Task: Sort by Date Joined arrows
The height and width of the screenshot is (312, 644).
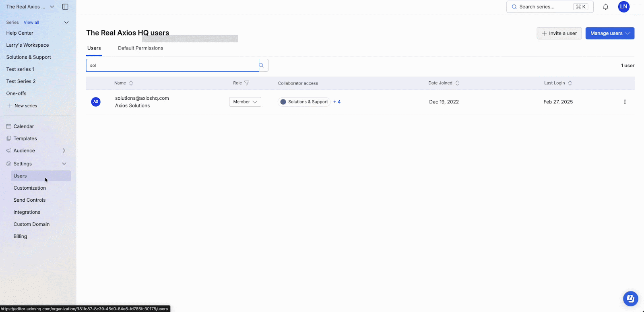Action: (457, 83)
